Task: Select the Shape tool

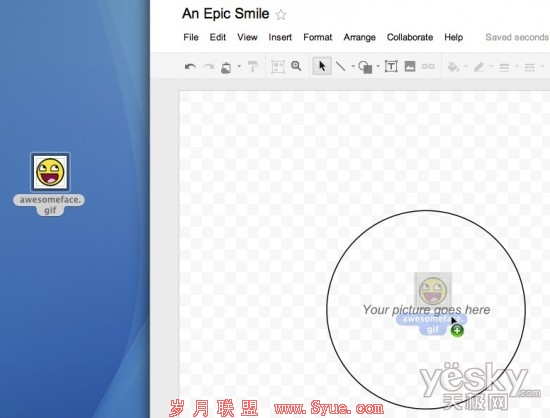Action: [365, 67]
